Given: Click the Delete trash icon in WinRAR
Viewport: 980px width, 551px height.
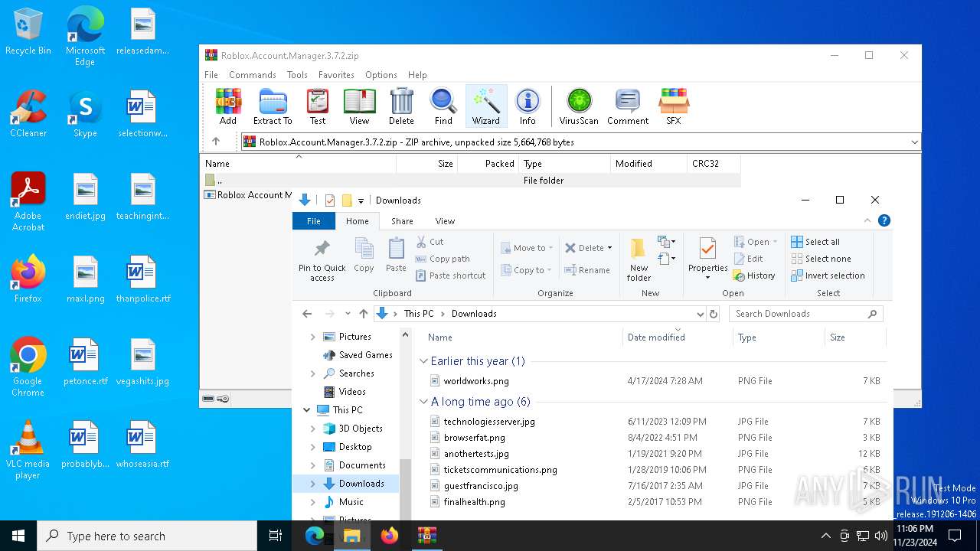Looking at the screenshot, I should pos(401,106).
